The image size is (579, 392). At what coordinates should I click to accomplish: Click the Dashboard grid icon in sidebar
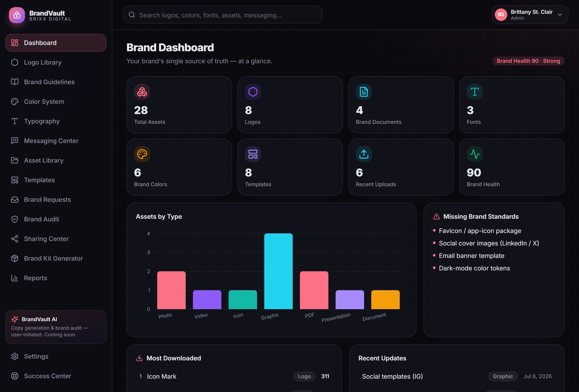coord(15,43)
